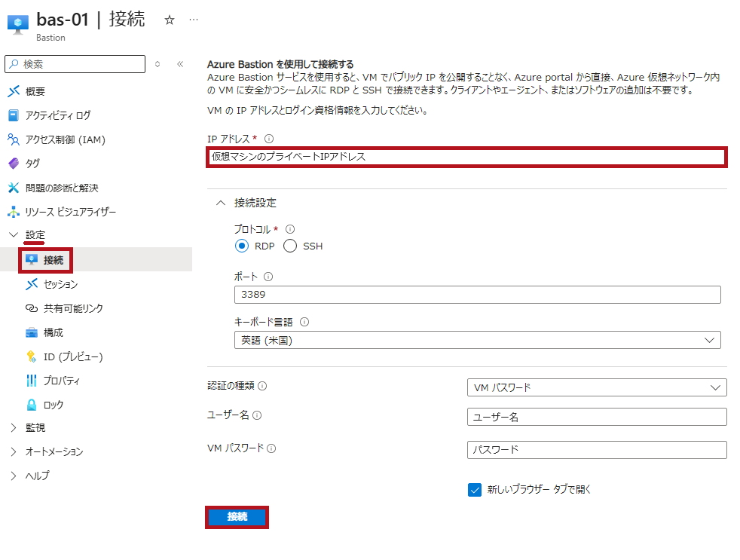Click the 検索 search box in sidebar

pos(75,64)
